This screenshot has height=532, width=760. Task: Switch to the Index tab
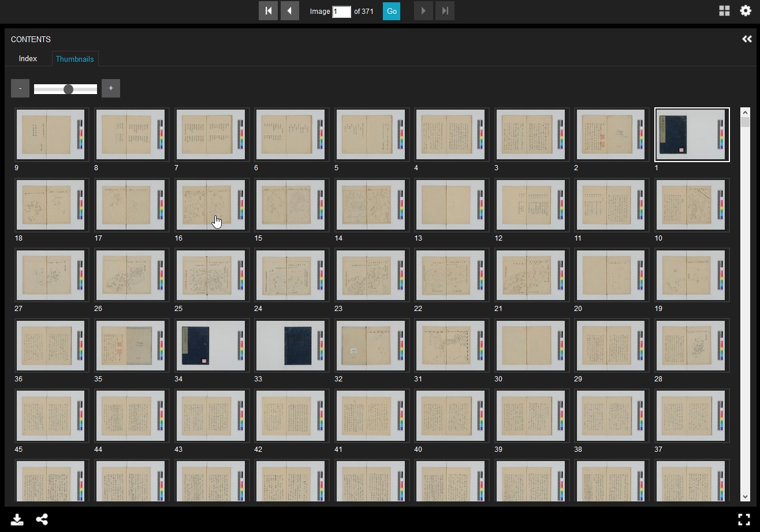coord(28,59)
